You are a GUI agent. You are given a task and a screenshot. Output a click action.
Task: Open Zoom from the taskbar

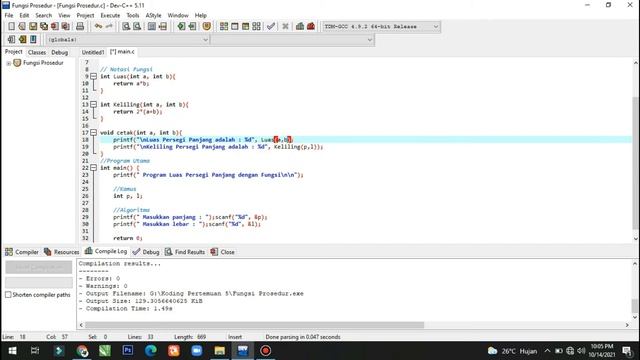(197, 351)
